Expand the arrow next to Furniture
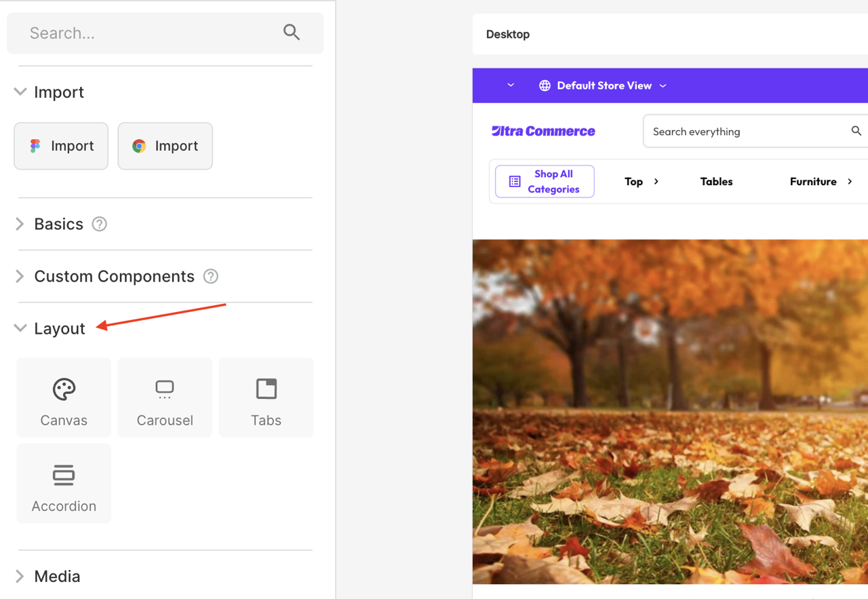 (849, 181)
